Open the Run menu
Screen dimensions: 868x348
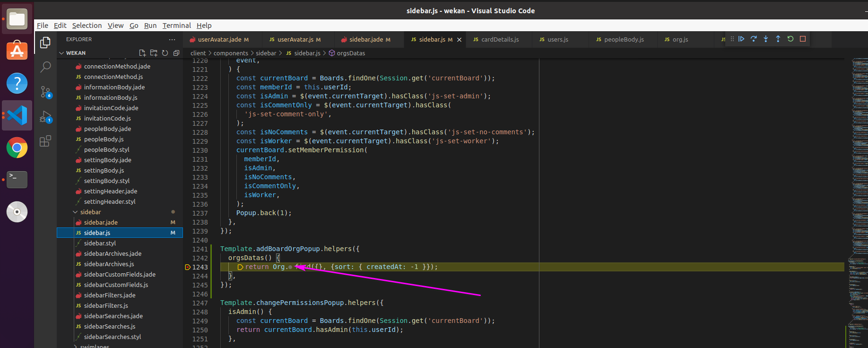click(150, 26)
